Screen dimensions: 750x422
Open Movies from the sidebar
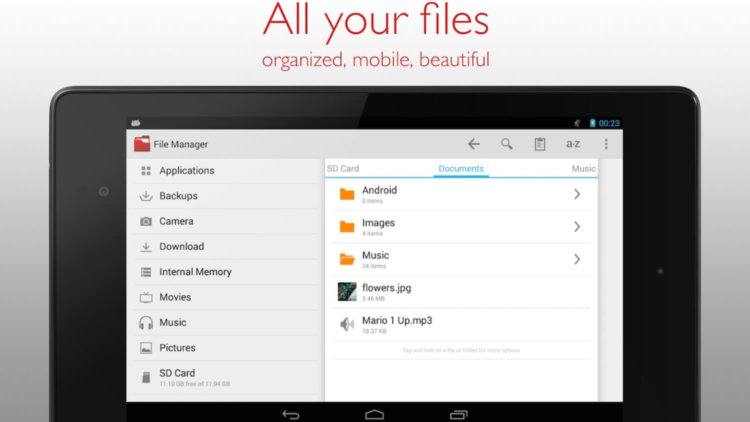click(175, 297)
